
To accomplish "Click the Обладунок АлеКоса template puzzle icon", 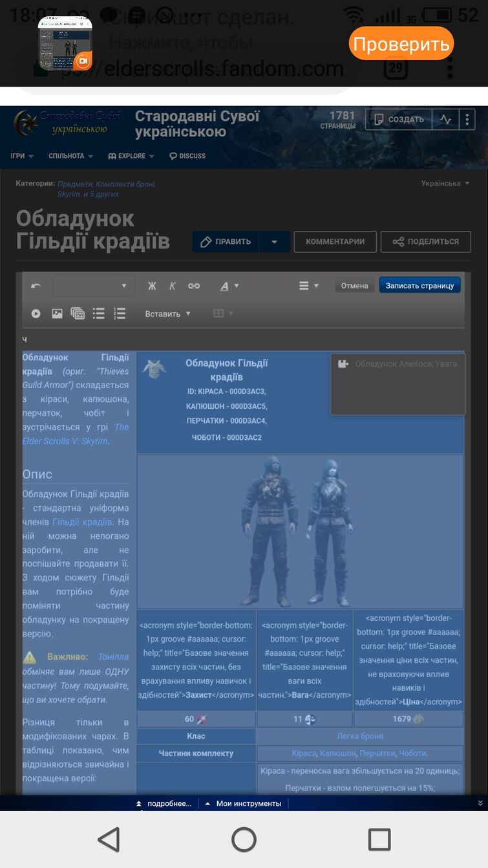I will tap(343, 364).
